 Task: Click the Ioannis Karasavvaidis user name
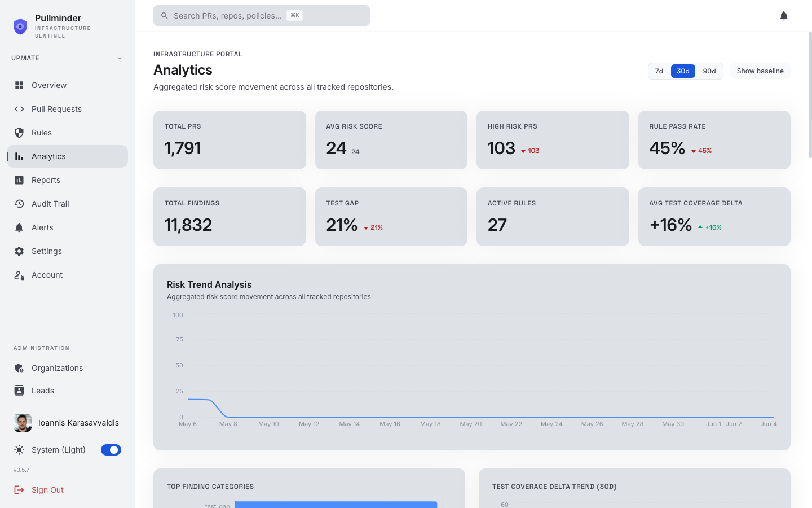tap(78, 423)
